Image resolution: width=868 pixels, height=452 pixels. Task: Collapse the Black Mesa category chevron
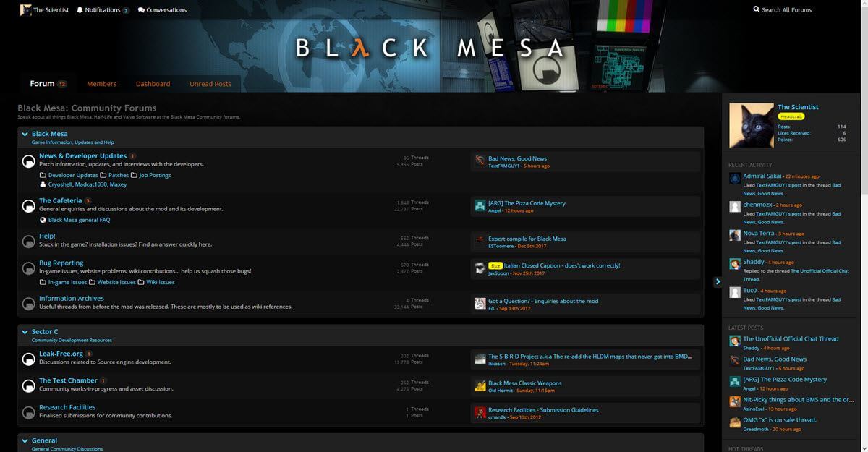(25, 134)
